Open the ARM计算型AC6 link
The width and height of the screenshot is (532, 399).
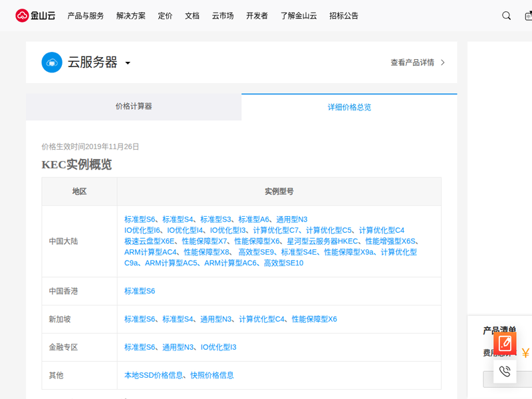pos(230,263)
